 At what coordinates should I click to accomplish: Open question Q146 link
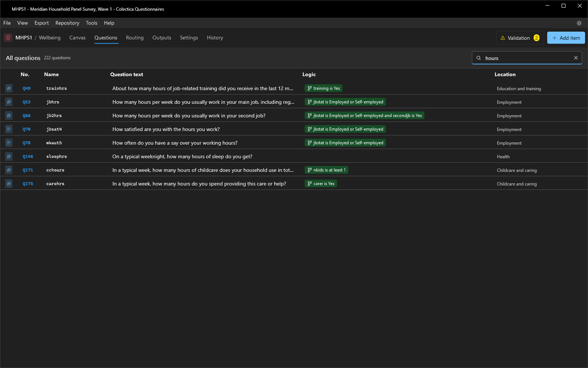28,156
